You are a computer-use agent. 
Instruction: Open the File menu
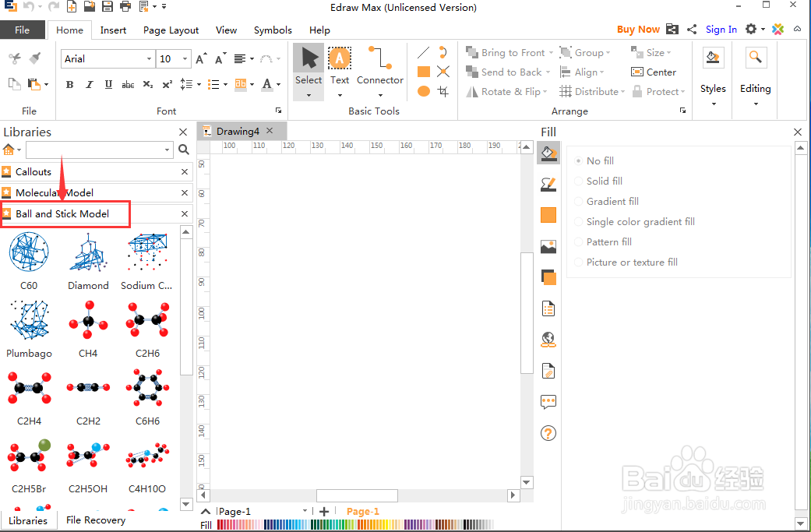click(23, 30)
